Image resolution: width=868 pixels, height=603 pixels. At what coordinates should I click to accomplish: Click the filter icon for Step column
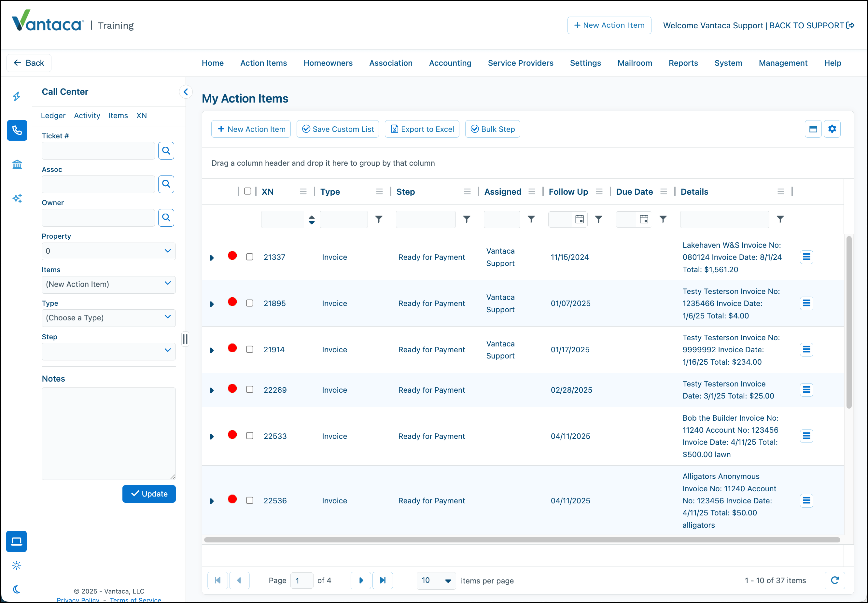click(x=467, y=219)
